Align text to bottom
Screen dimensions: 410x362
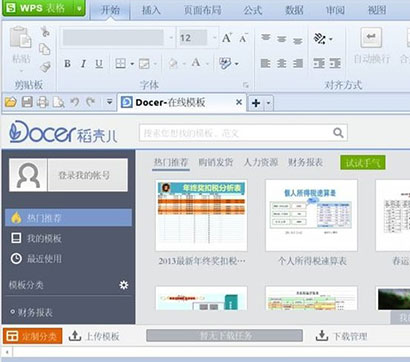point(298,41)
